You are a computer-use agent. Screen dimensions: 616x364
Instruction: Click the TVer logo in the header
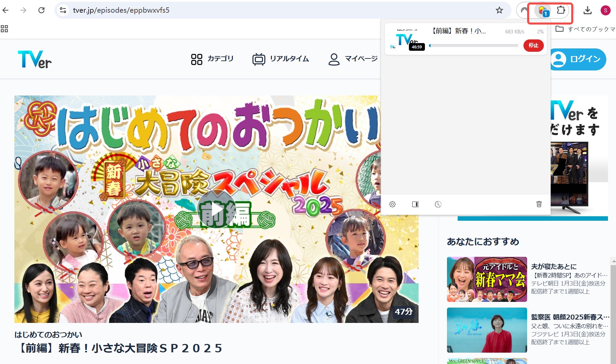click(35, 59)
